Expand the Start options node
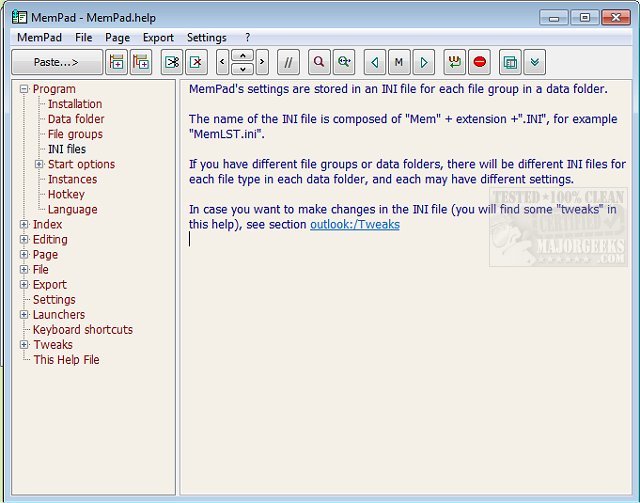Screen dimensions: 640x503 (x=39, y=164)
